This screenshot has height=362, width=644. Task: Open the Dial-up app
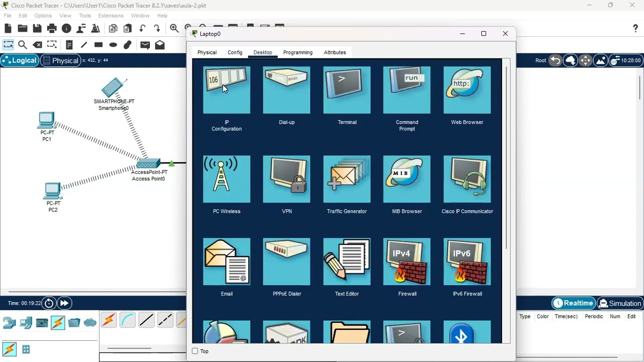tap(287, 90)
